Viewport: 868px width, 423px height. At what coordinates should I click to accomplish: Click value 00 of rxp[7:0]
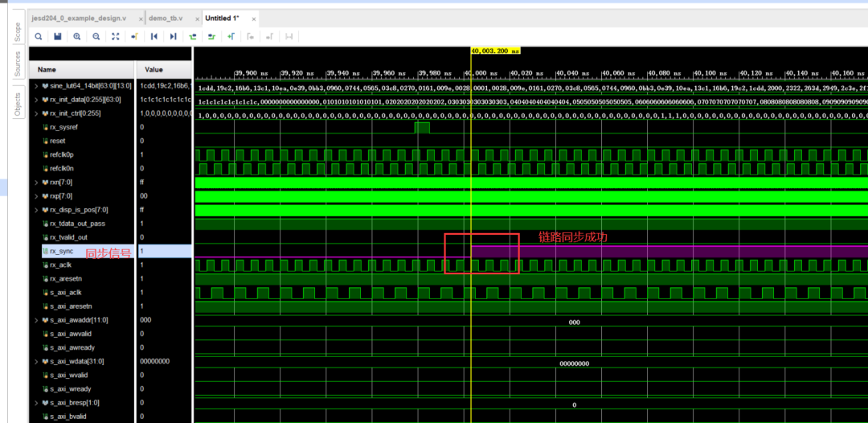tap(144, 196)
